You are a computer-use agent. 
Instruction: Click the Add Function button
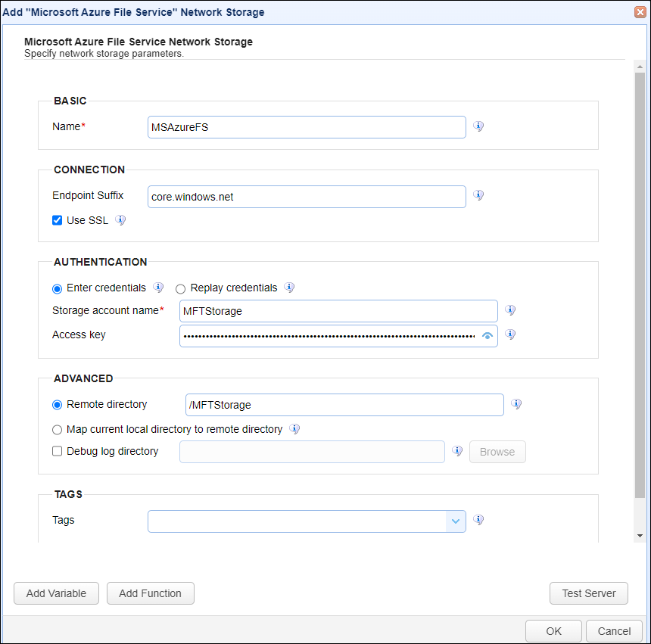(151, 593)
